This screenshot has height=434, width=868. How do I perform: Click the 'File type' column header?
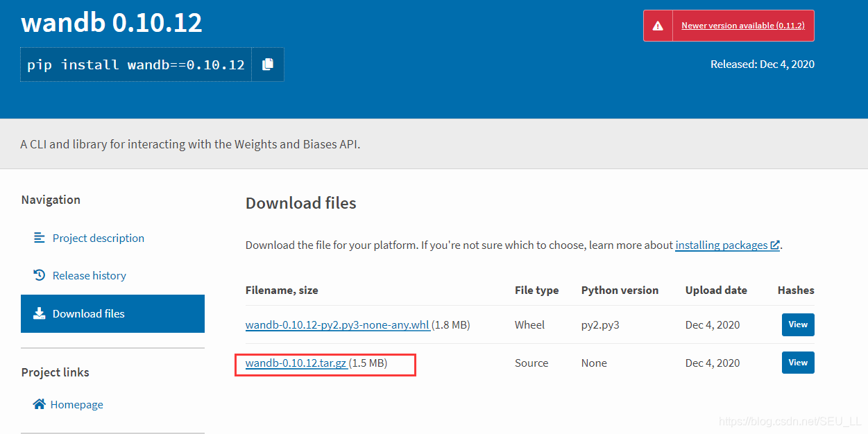coord(536,290)
